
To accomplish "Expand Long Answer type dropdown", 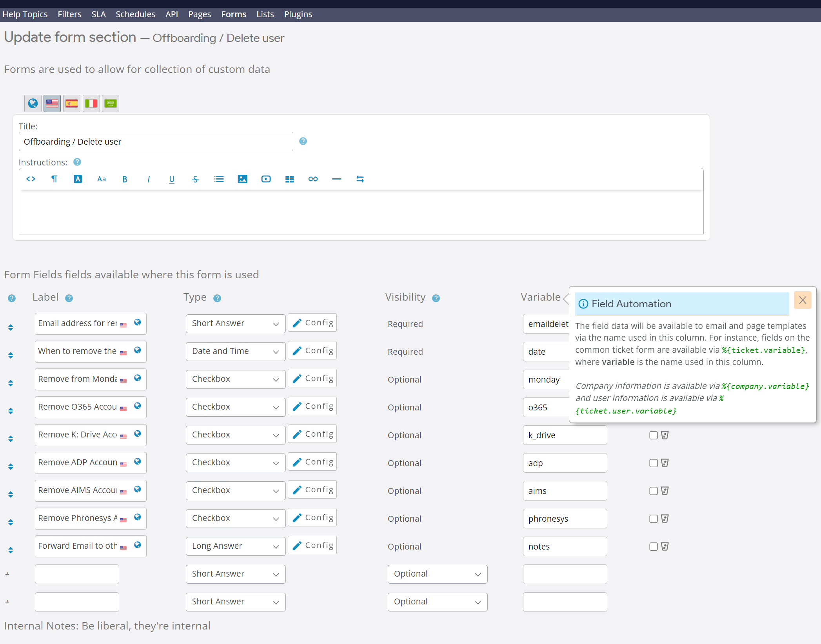I will [x=235, y=546].
